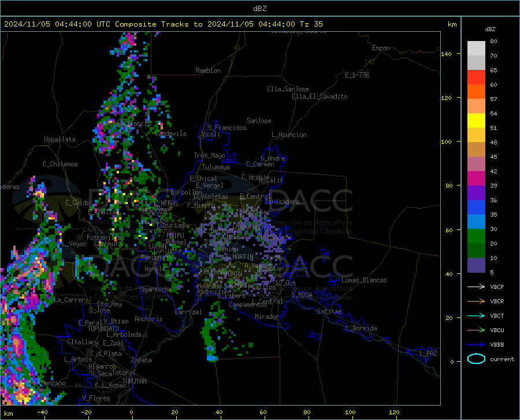The height and width of the screenshot is (420, 520).
Task: Click the 'VBCU' legend label
Action: [x=497, y=330]
